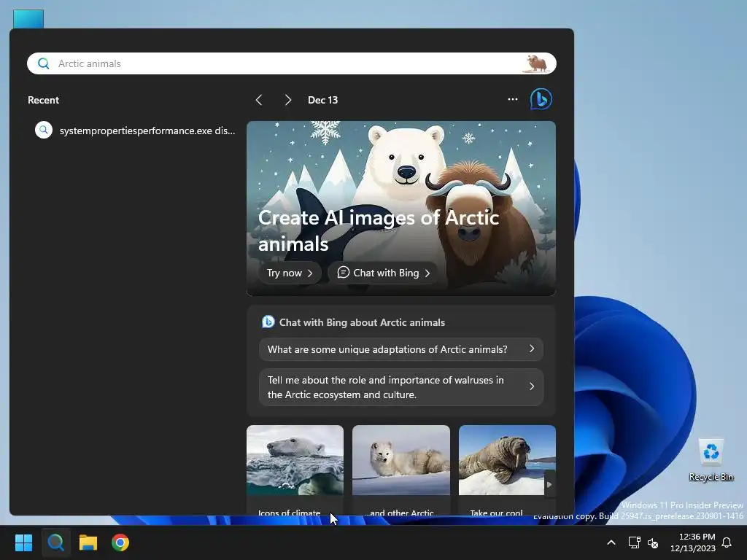Viewport: 747px width, 560px height.
Task: Click the recent search magnifier icon
Action: pyautogui.click(x=44, y=130)
